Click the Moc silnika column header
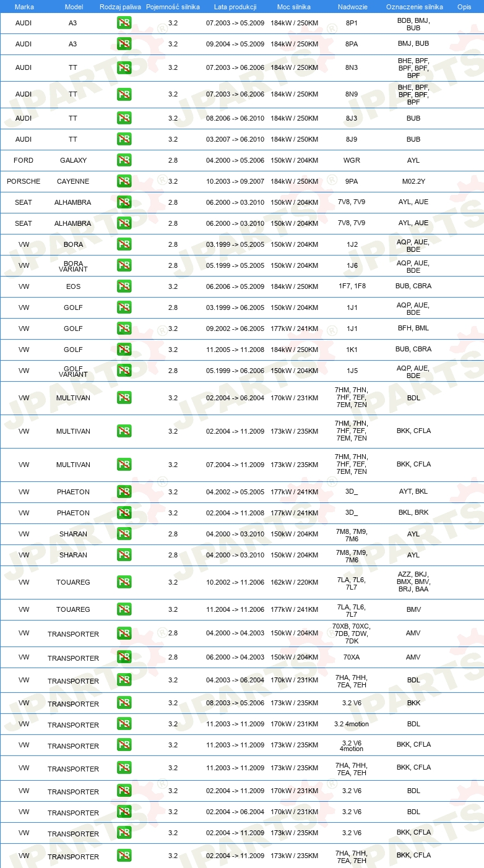484x868 pixels. tap(294, 7)
